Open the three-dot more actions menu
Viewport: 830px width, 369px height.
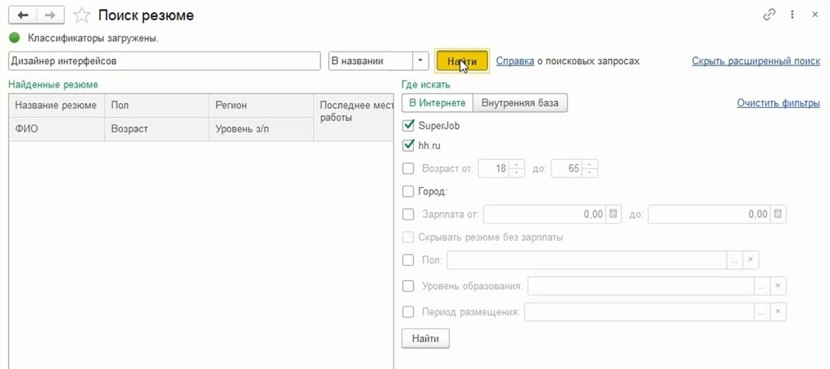[x=792, y=15]
